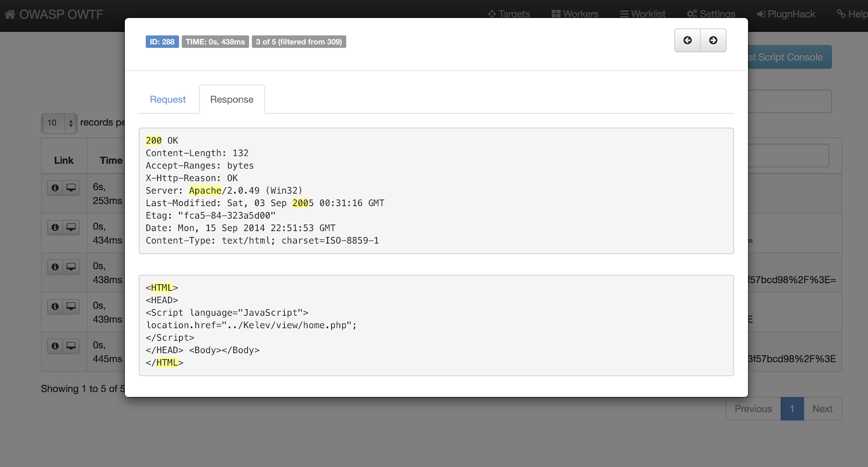Click the ID: 288 badge

162,42
